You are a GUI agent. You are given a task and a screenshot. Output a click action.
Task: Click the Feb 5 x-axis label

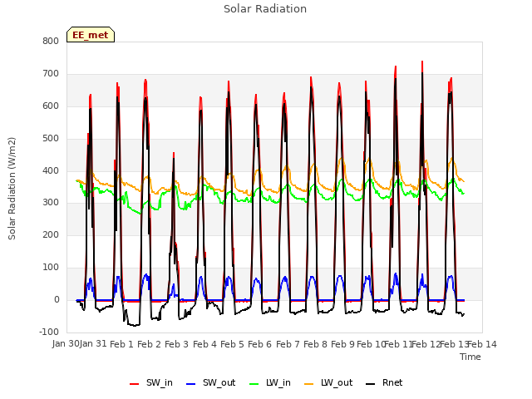pyautogui.click(x=232, y=344)
